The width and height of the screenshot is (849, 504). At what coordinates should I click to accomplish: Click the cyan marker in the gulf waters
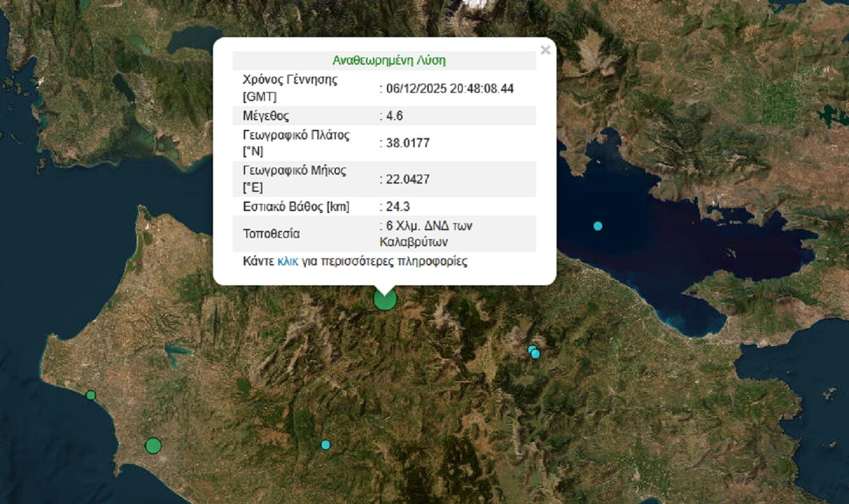pyautogui.click(x=598, y=226)
